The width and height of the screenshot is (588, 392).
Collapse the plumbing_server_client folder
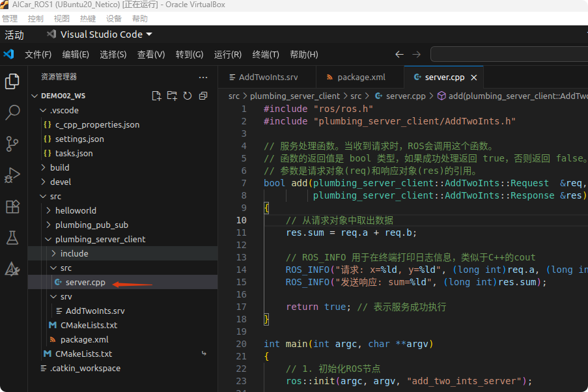pos(100,240)
